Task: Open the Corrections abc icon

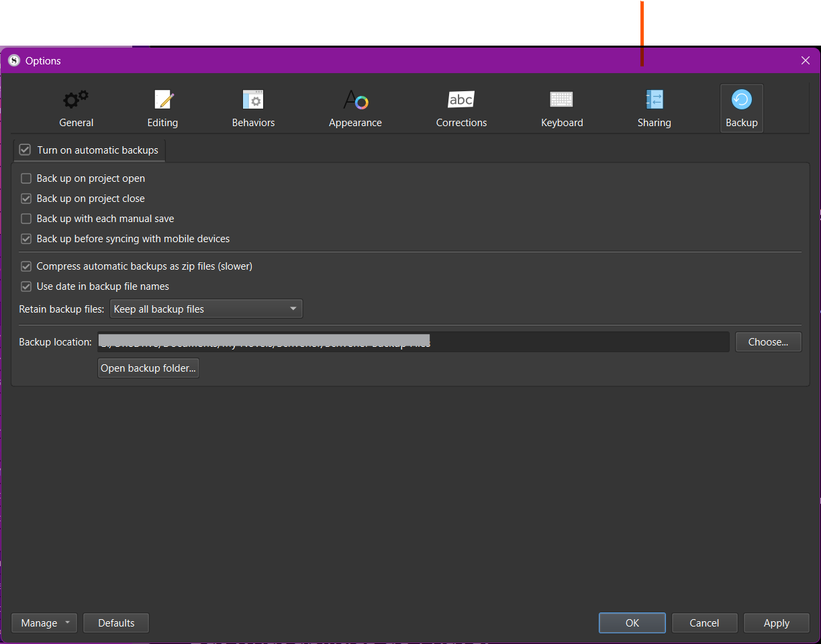Action: (461, 100)
